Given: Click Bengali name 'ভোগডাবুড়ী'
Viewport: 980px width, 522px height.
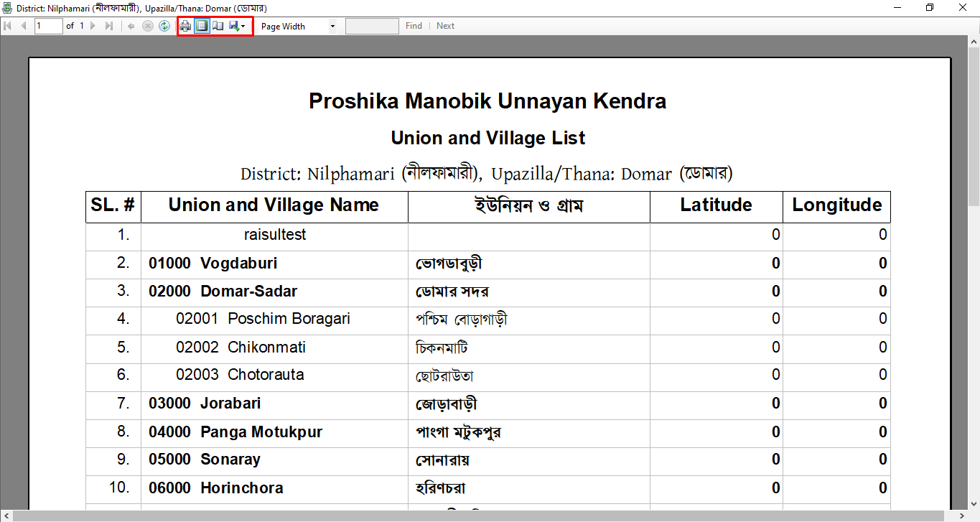Looking at the screenshot, I should 449,264.
